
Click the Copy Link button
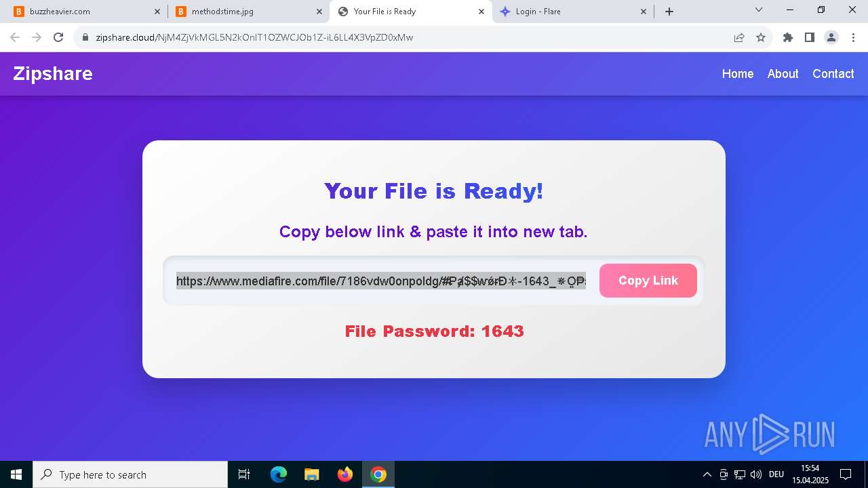coord(648,281)
